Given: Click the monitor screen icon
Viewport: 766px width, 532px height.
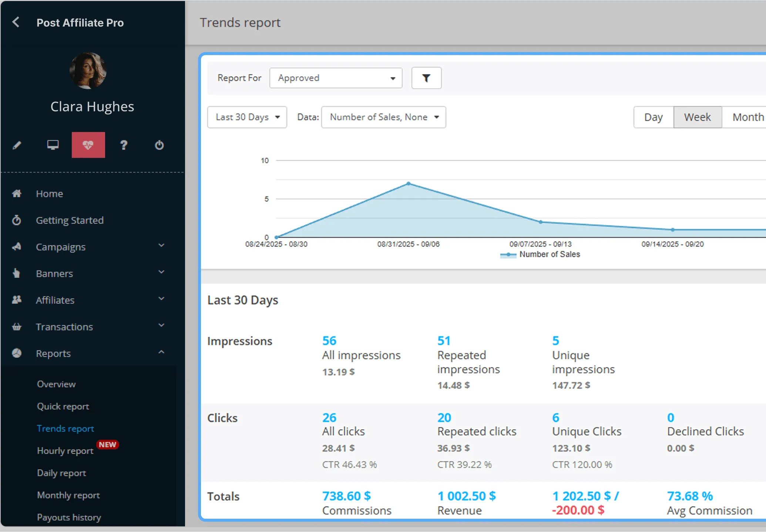Looking at the screenshot, I should pos(53,145).
